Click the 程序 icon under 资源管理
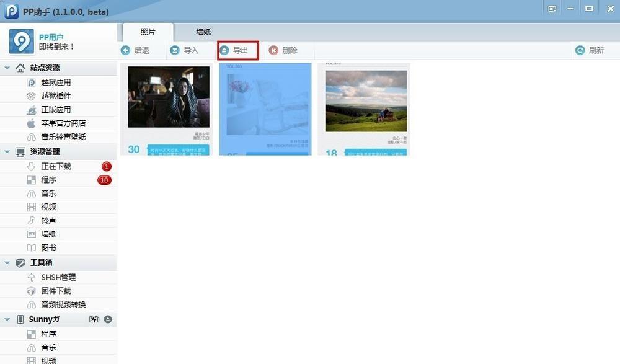This screenshot has height=364, width=620. 31,180
